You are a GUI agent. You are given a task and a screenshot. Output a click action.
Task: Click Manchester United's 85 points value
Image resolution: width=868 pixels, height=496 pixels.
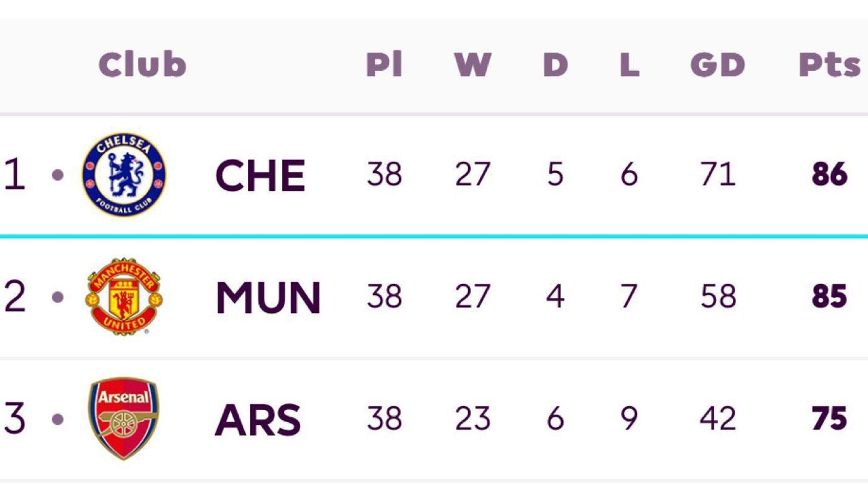(x=830, y=298)
